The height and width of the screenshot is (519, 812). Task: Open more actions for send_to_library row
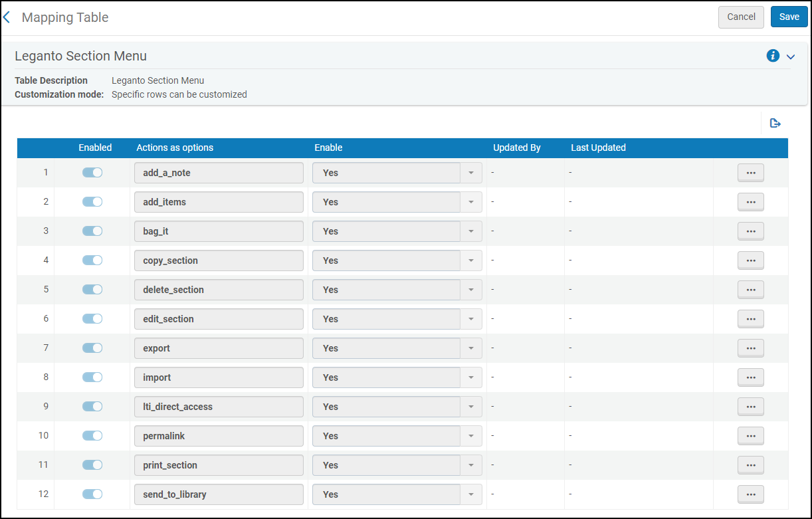[750, 494]
